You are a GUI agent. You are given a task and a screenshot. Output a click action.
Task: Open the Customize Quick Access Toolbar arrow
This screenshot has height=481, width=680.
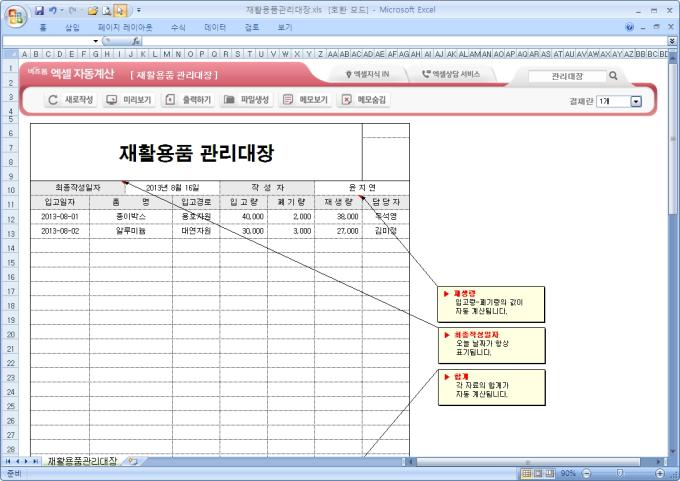click(x=139, y=10)
